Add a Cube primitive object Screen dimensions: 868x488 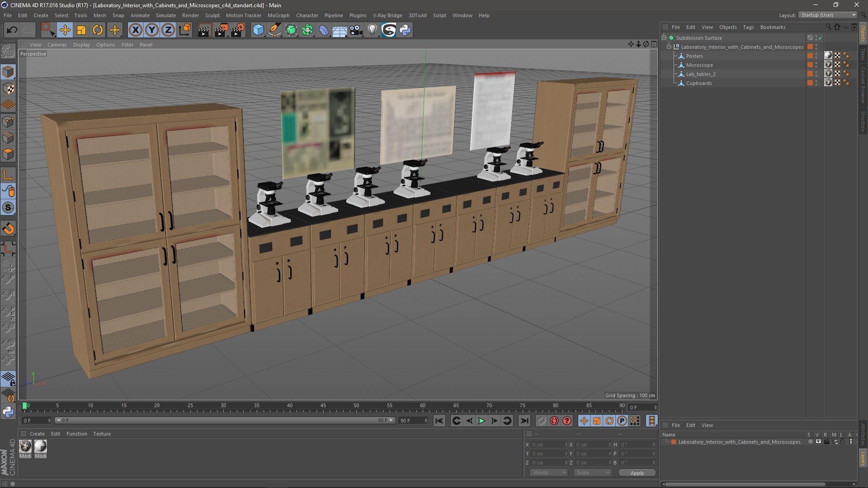(258, 30)
